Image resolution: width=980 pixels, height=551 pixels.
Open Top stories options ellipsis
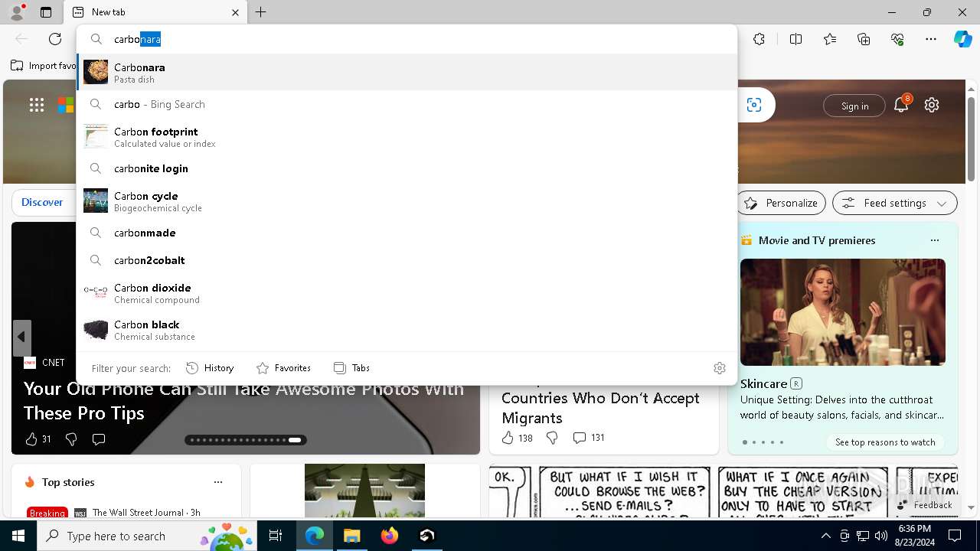tap(218, 482)
